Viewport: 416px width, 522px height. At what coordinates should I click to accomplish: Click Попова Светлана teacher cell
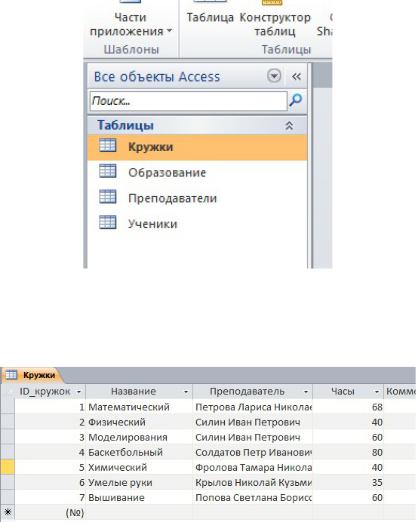click(x=253, y=498)
